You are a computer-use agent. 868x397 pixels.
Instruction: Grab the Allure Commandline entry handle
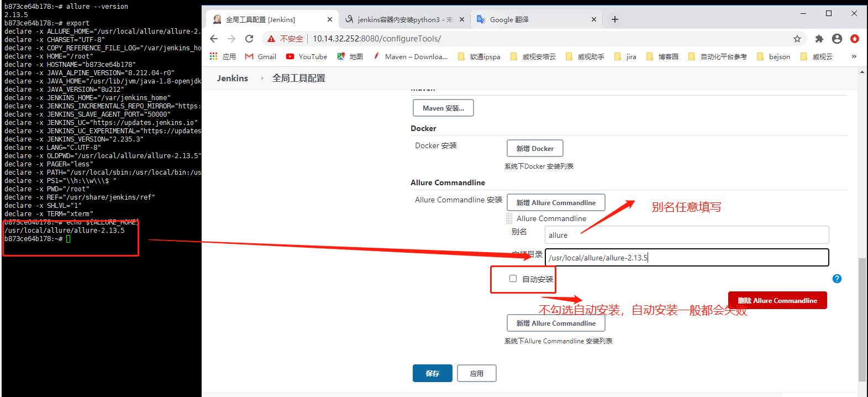[509, 218]
